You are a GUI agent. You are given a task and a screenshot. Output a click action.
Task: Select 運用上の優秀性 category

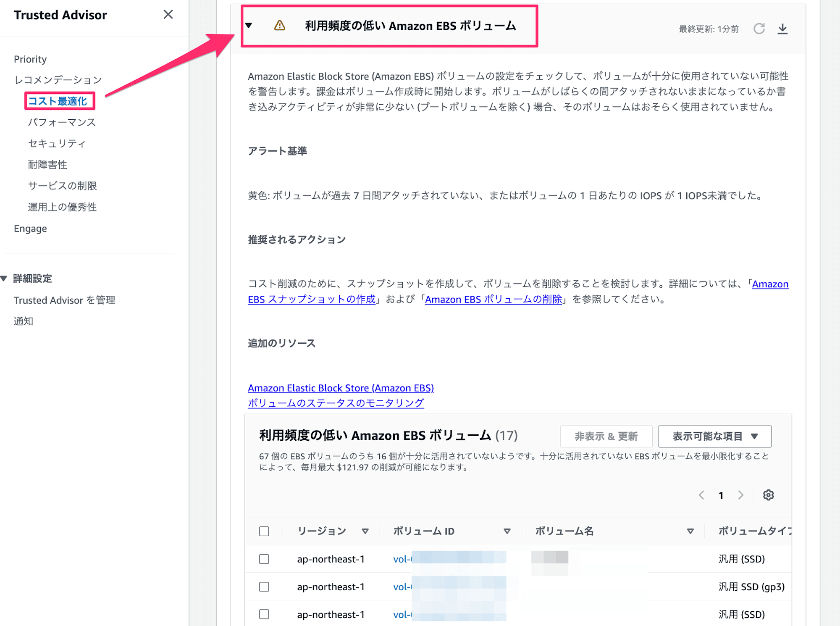coord(62,207)
